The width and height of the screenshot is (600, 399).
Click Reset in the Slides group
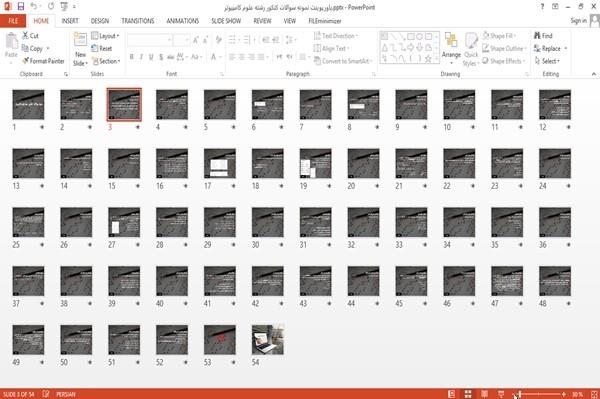tap(102, 48)
